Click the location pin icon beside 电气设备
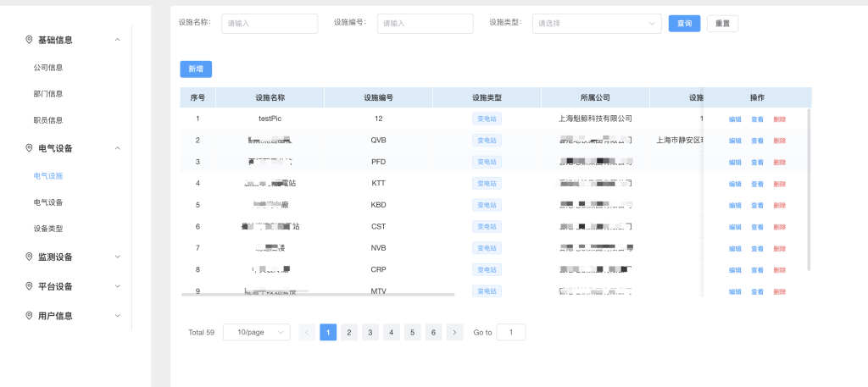 click(x=30, y=148)
